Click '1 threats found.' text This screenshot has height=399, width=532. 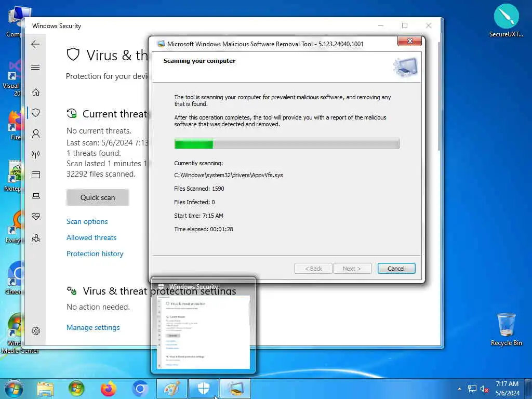[94, 153]
